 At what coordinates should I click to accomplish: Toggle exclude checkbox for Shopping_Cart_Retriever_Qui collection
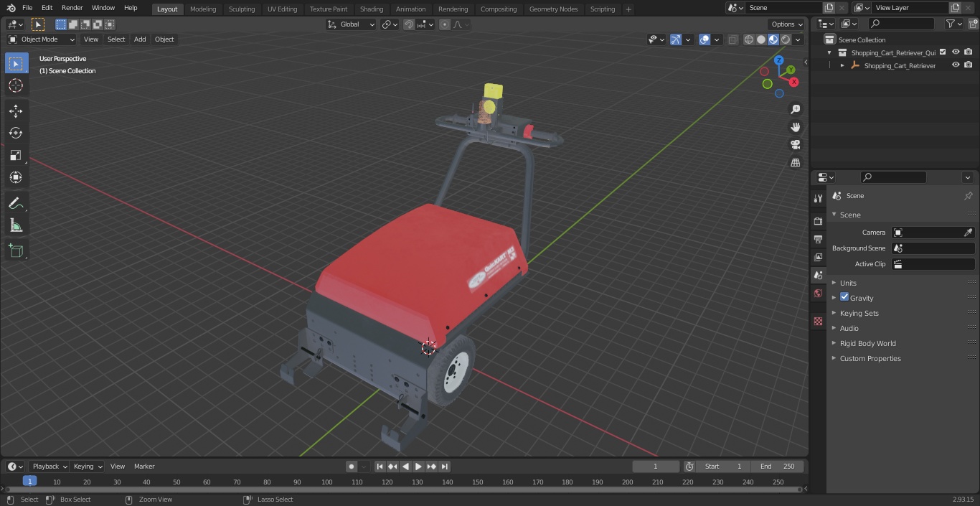[x=943, y=52]
